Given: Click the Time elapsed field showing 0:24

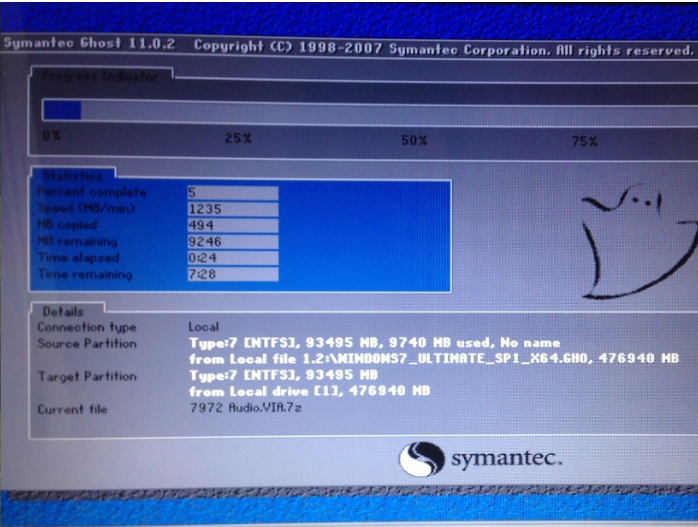Looking at the screenshot, I should [233, 258].
